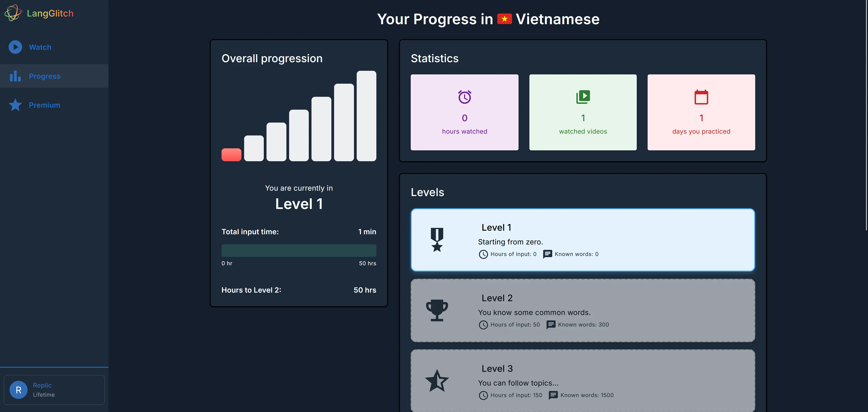This screenshot has width=868, height=412.
Task: Click the calendar days practiced icon
Action: pos(701,97)
